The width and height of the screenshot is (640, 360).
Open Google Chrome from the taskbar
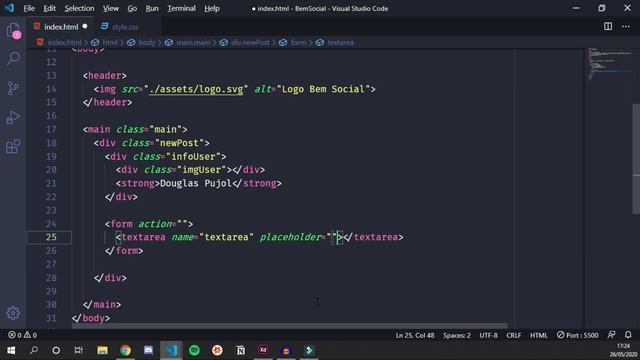click(125, 350)
